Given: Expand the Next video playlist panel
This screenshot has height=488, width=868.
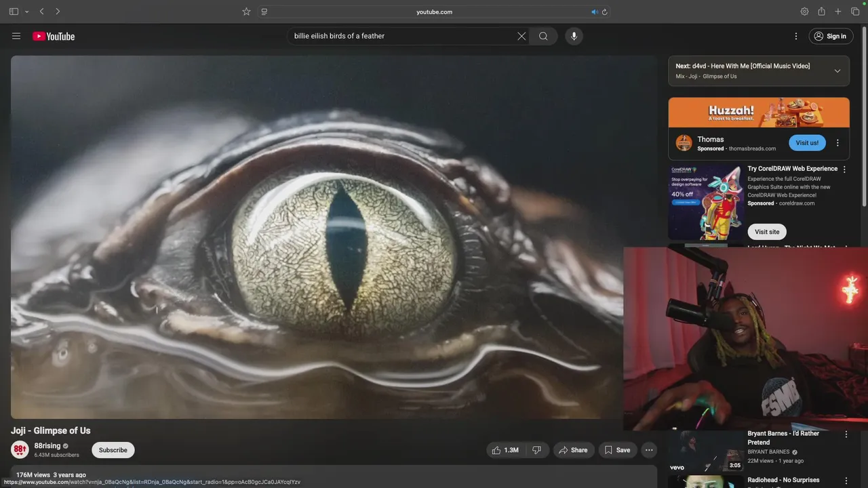Looking at the screenshot, I should click(x=837, y=71).
